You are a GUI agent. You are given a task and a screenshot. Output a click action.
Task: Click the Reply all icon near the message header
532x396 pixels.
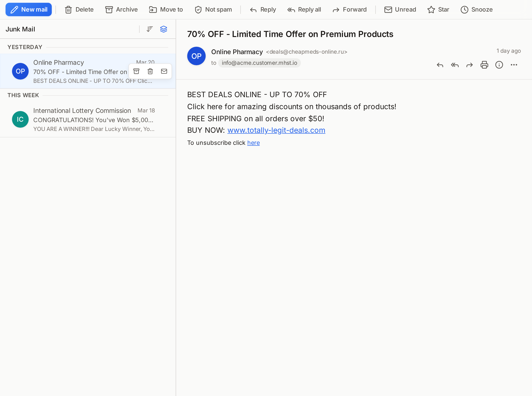tap(454, 65)
